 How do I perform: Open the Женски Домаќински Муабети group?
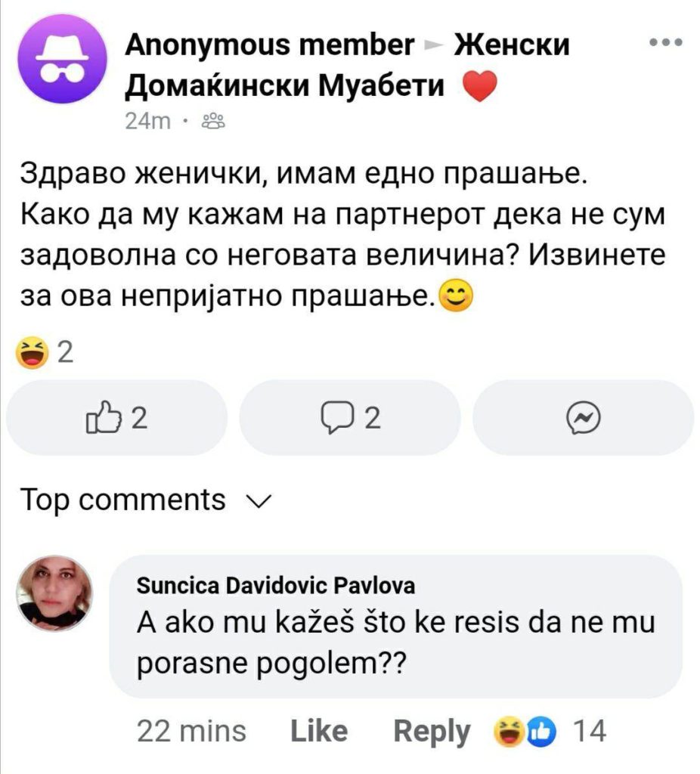[x=347, y=65]
